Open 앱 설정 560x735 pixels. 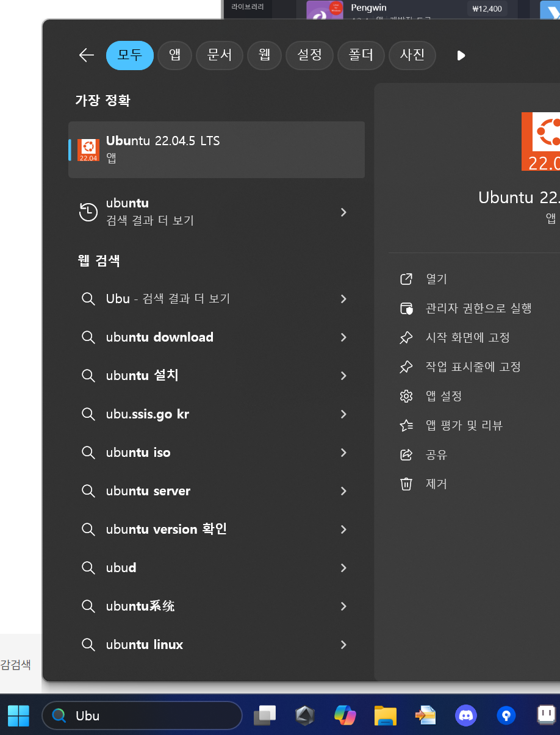tap(443, 396)
